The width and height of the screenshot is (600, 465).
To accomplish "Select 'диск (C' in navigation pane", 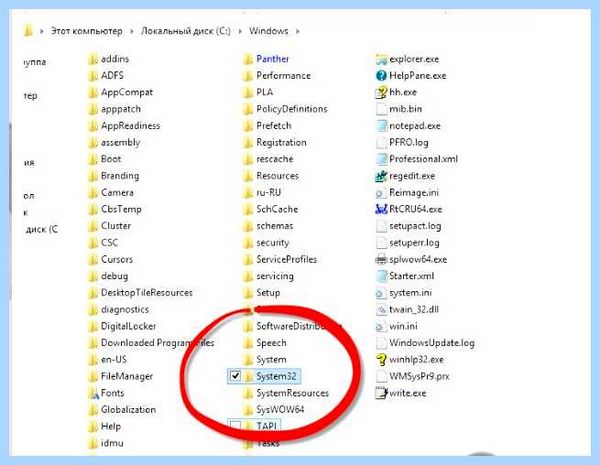I will tap(42, 229).
